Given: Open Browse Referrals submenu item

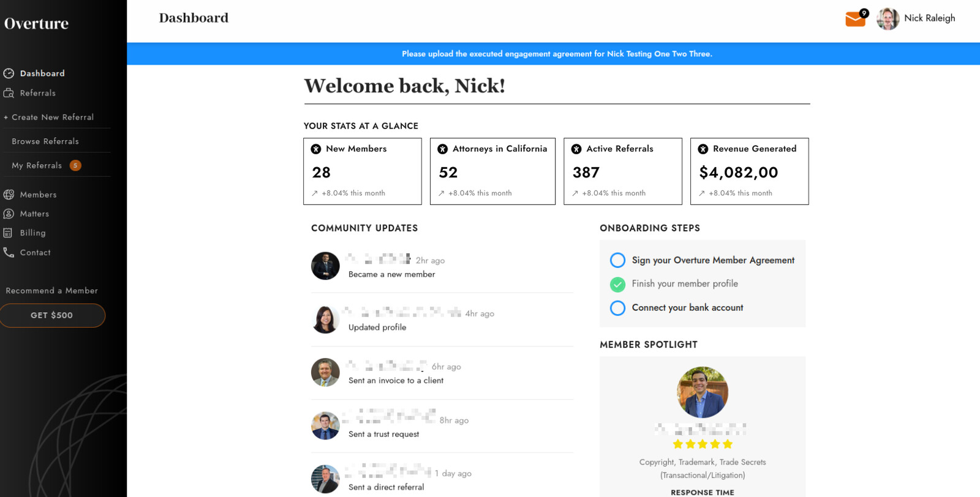Looking at the screenshot, I should point(45,141).
